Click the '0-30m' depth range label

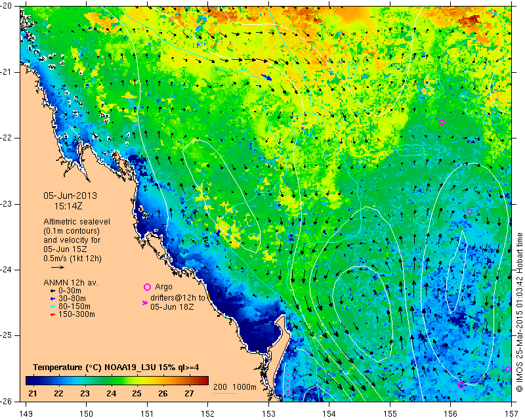(x=70, y=291)
